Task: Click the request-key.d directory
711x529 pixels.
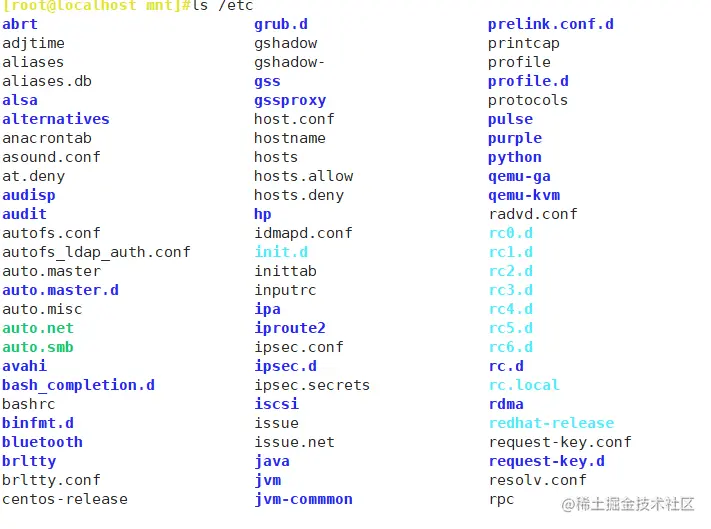Action: (547, 462)
